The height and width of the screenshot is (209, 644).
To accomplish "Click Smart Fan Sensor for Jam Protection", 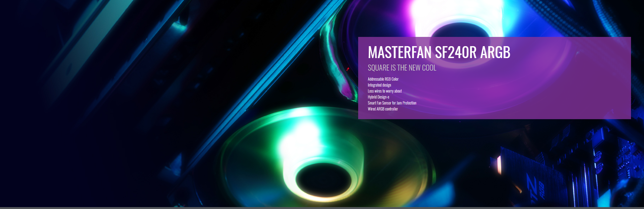I will tap(392, 103).
